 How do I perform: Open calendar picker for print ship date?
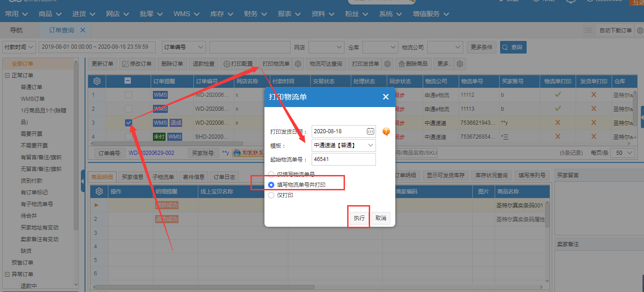370,131
